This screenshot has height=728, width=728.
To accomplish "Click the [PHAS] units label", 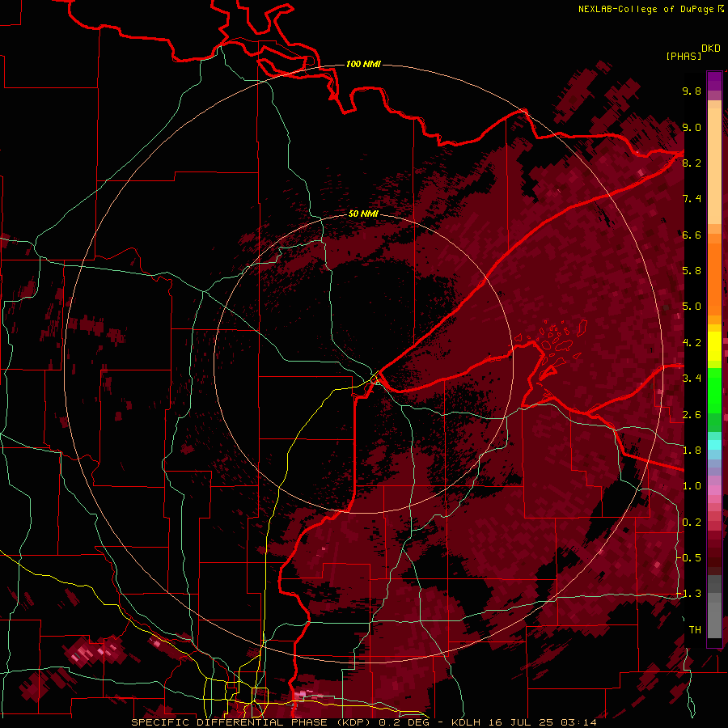I will [684, 57].
